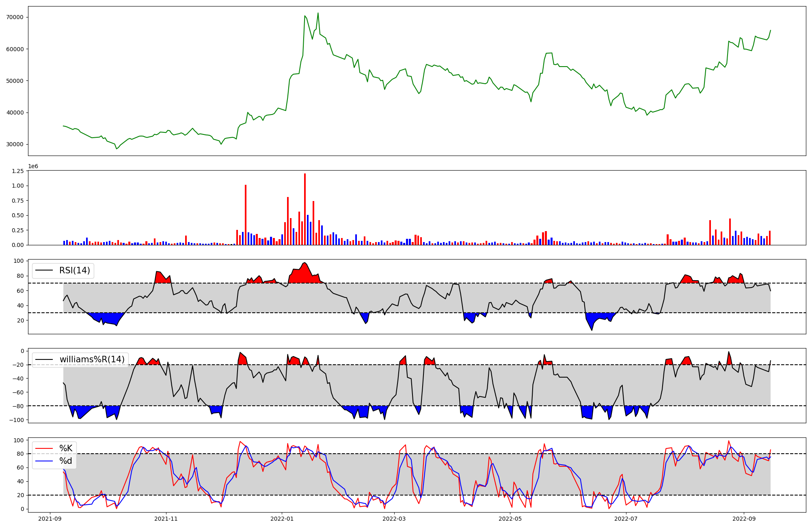Click the 1.25 volume axis tick label

coord(18,171)
